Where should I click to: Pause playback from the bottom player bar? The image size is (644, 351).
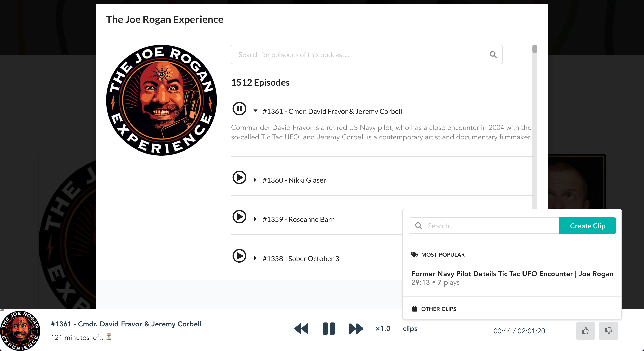click(329, 329)
